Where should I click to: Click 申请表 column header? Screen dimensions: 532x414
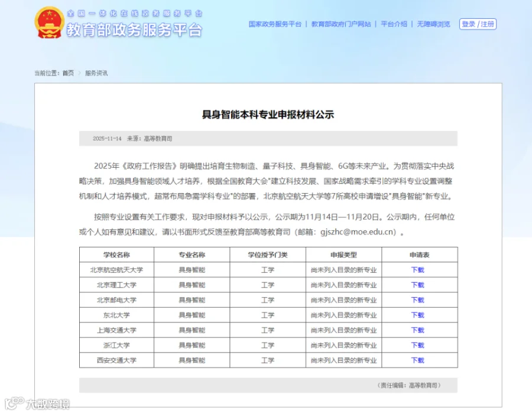(419, 255)
